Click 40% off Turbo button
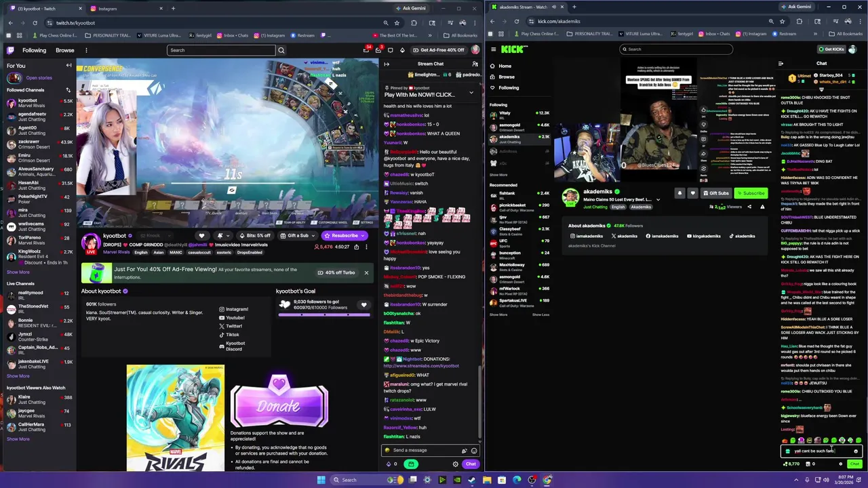 (x=336, y=272)
